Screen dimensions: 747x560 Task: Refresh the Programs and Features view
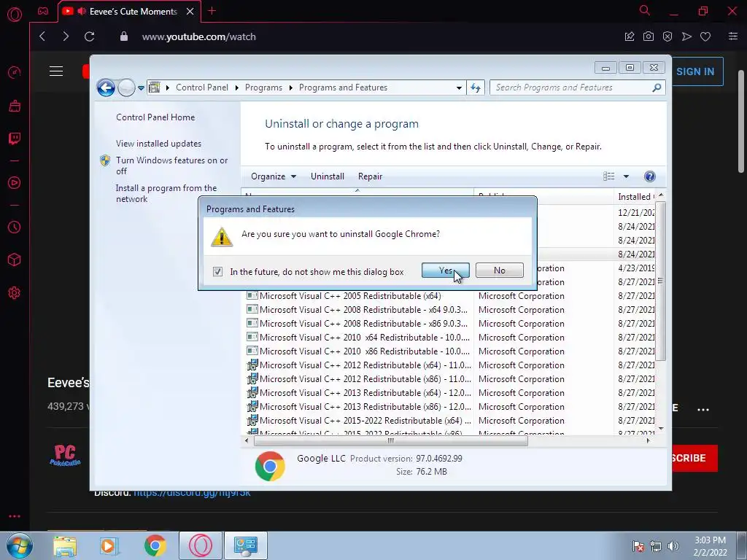pyautogui.click(x=476, y=87)
